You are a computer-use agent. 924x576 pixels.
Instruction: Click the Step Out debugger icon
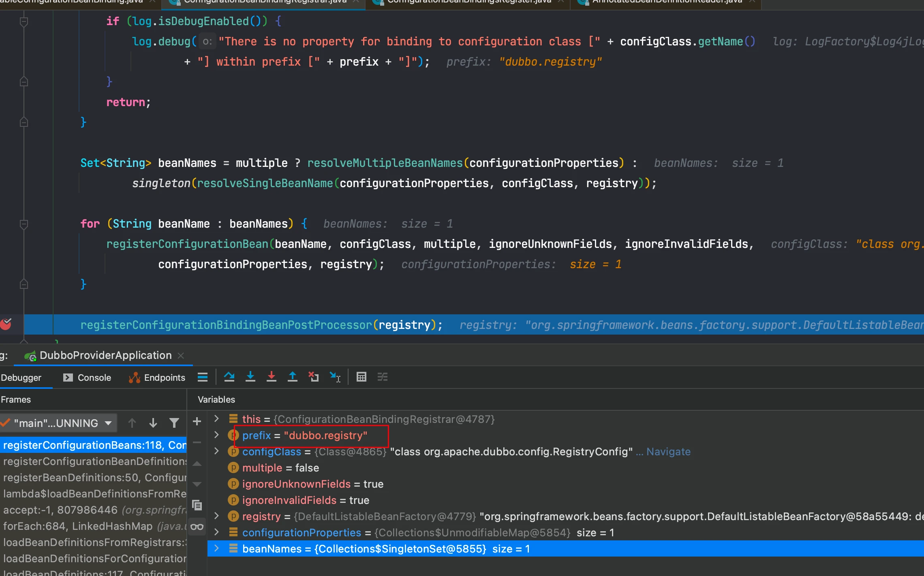click(293, 377)
